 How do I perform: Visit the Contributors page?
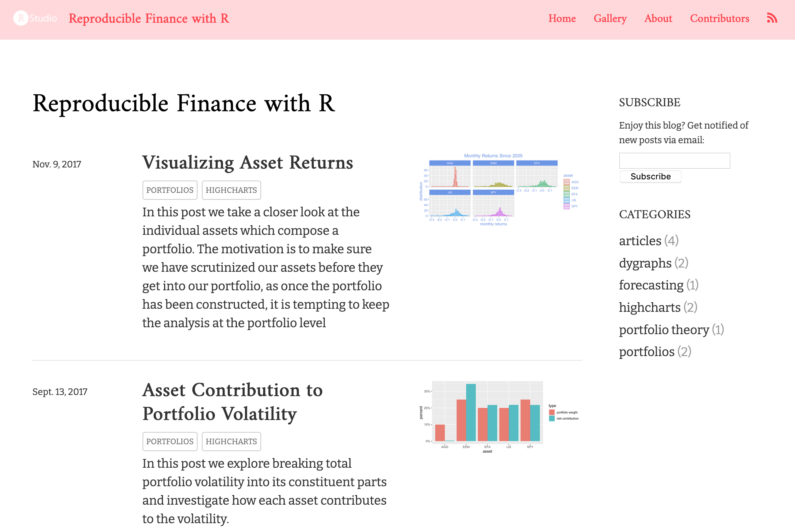tap(720, 18)
